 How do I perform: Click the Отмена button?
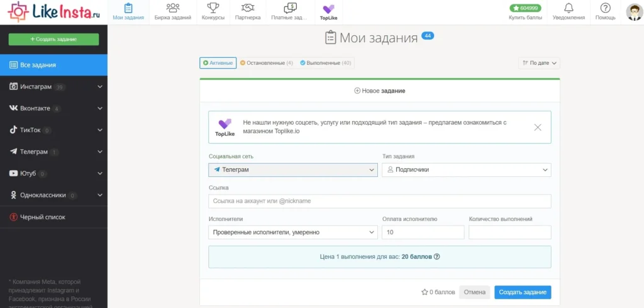click(x=474, y=292)
